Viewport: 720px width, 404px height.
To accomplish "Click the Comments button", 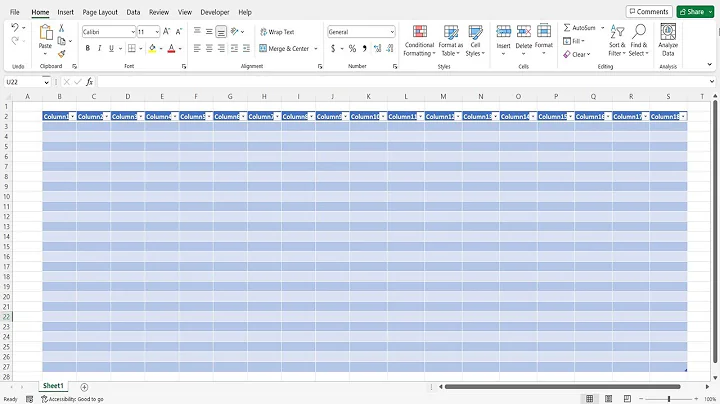I will point(649,11).
